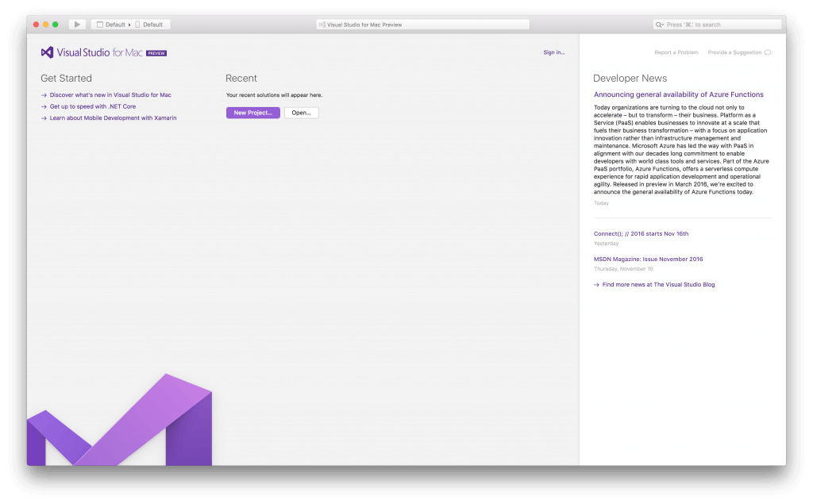Click the 'Thursday, November 10' date label
The height and width of the screenshot is (504, 813).
[623, 269]
